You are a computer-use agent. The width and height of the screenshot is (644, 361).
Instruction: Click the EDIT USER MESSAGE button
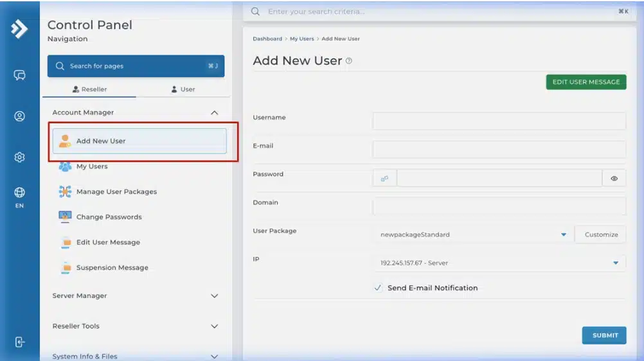pos(586,82)
